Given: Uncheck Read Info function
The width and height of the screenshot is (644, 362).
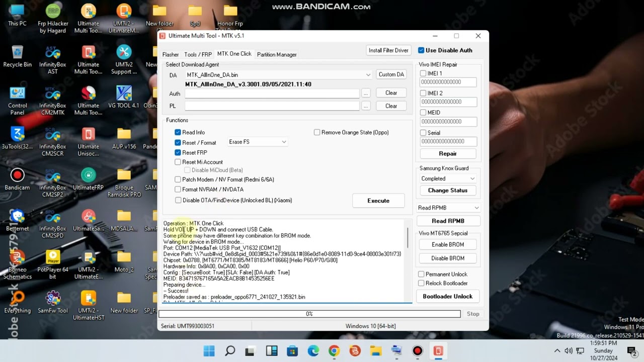Looking at the screenshot, I should coord(178,132).
